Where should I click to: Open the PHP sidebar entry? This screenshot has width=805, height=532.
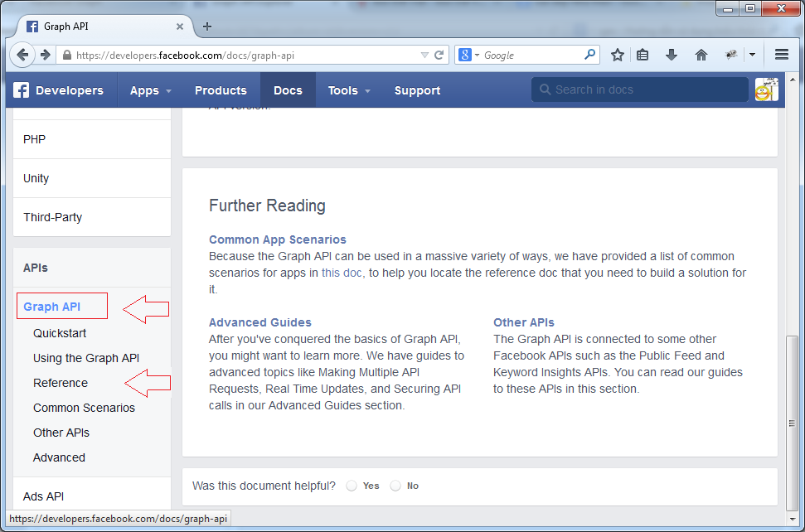(92, 139)
